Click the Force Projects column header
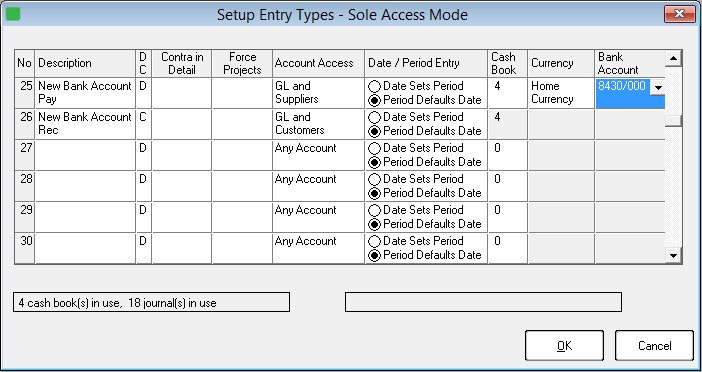The image size is (702, 372). pos(242,64)
